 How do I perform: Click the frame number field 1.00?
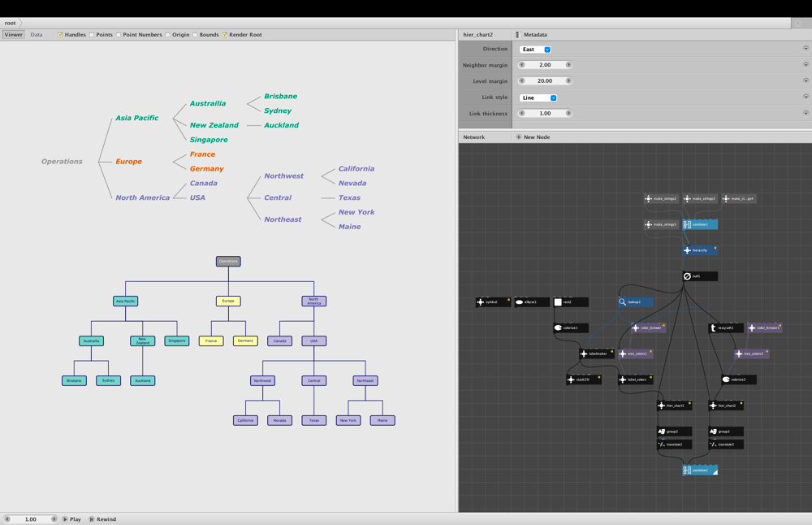pos(31,519)
